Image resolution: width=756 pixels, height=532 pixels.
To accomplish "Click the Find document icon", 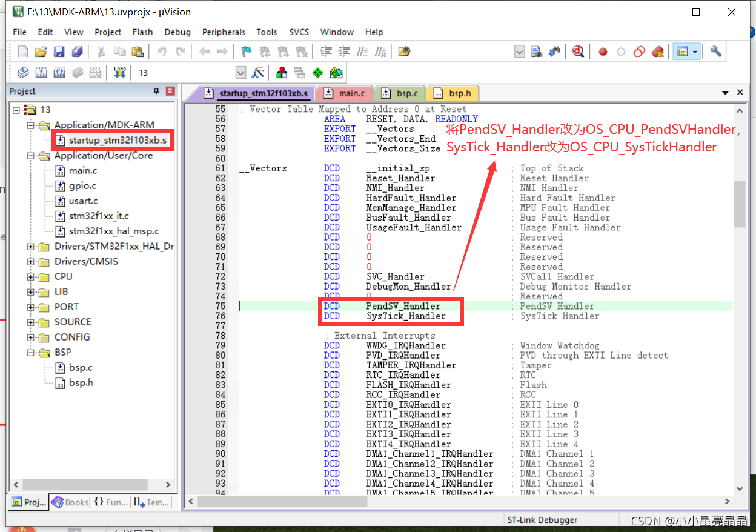I will 536,52.
